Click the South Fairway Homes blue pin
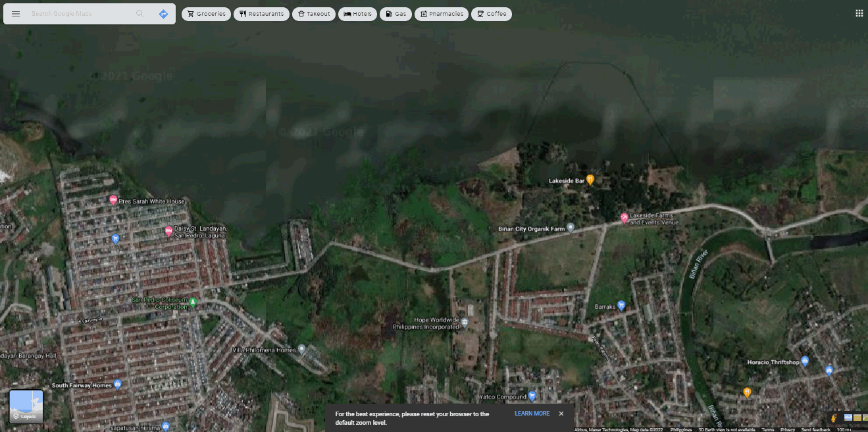This screenshot has height=432, width=868. 118,384
